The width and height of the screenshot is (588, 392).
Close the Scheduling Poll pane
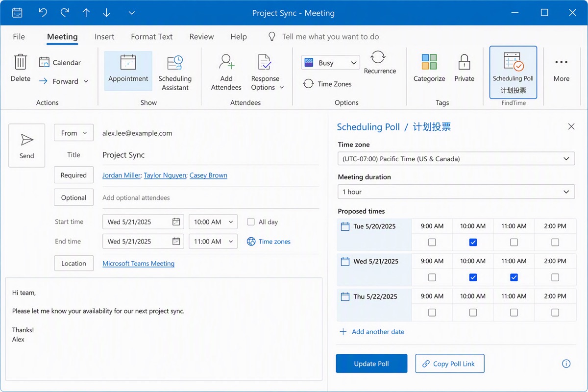click(571, 126)
